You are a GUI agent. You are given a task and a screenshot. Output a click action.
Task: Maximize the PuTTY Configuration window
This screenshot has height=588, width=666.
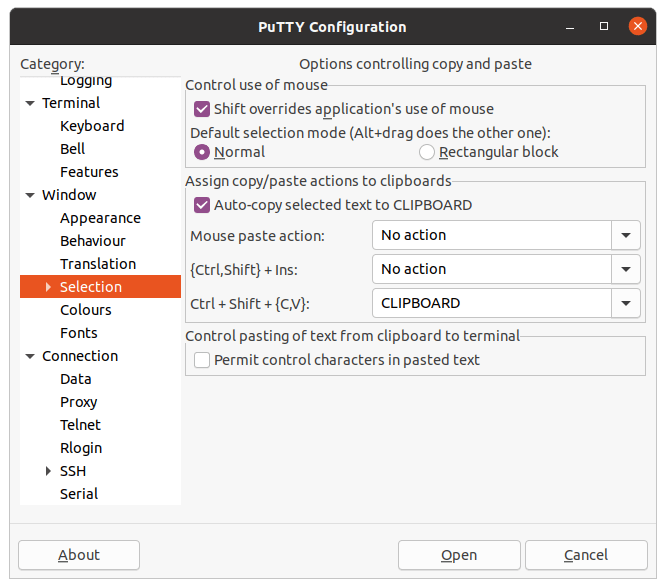pos(604,26)
